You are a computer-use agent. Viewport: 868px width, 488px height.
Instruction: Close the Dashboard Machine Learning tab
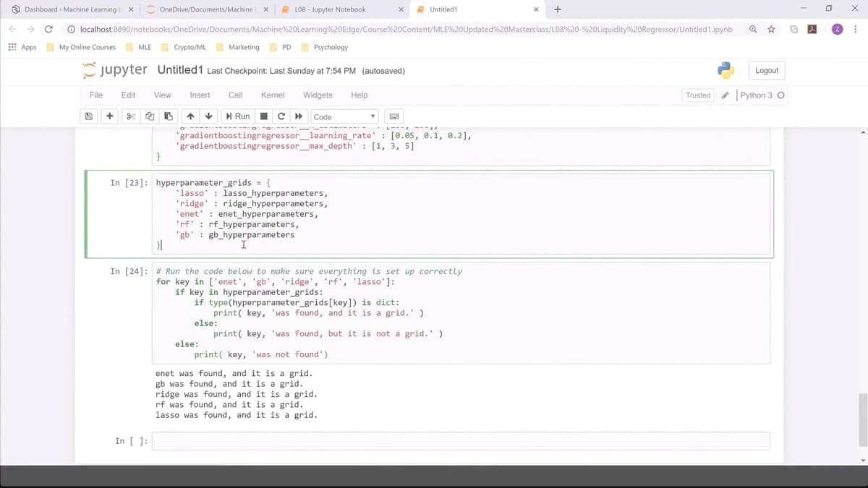click(131, 9)
